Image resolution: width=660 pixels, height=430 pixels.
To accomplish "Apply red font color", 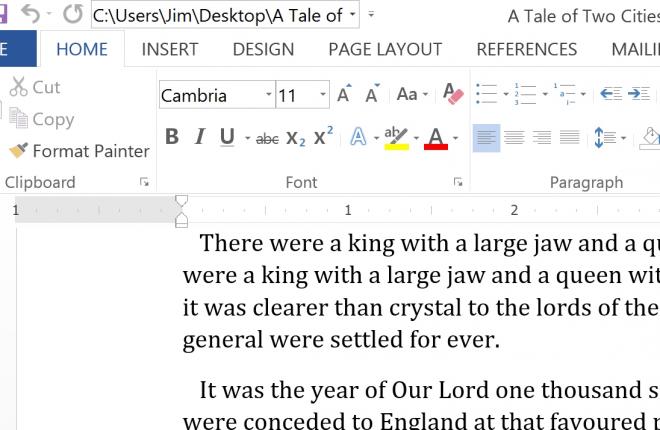I will pyautogui.click(x=436, y=138).
